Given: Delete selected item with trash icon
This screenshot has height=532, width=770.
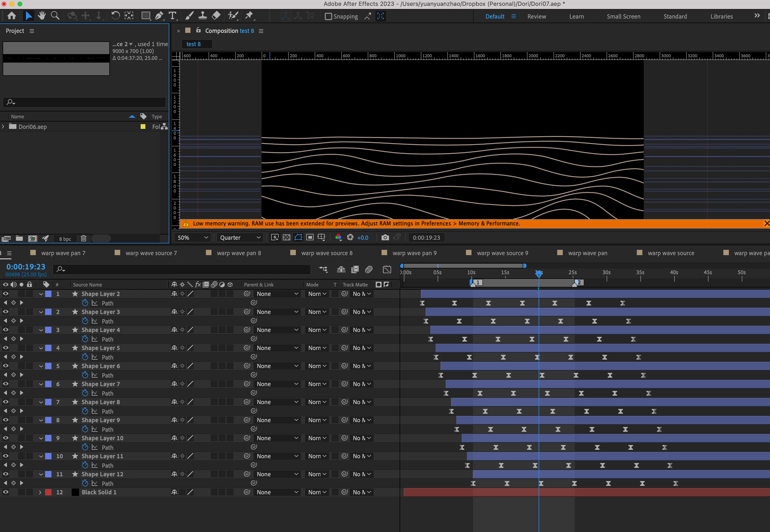Looking at the screenshot, I should point(83,238).
